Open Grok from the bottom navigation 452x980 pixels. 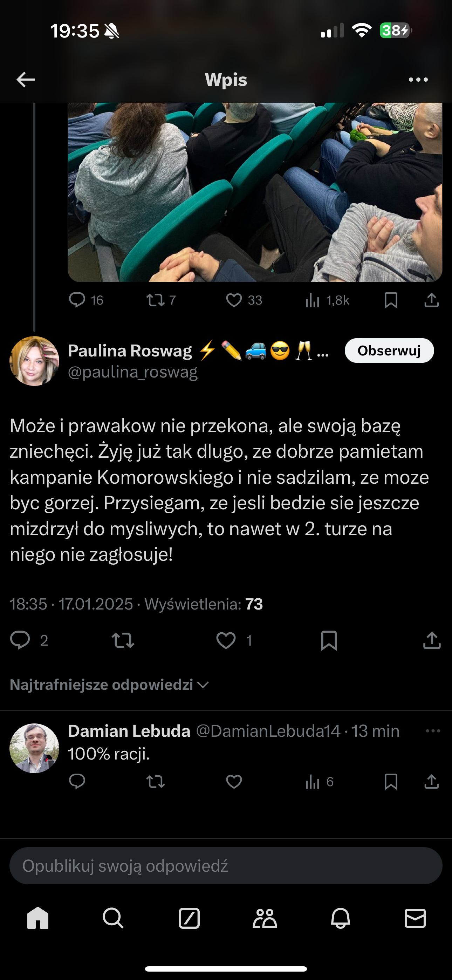coord(189,918)
